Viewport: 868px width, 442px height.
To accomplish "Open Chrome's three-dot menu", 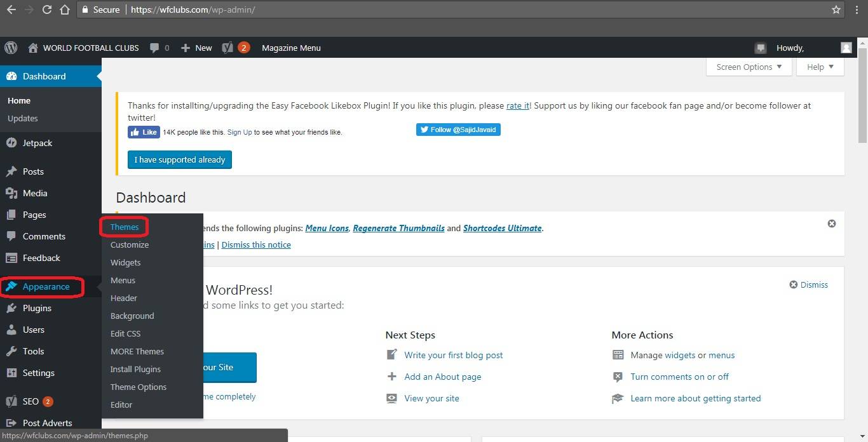I will [857, 10].
